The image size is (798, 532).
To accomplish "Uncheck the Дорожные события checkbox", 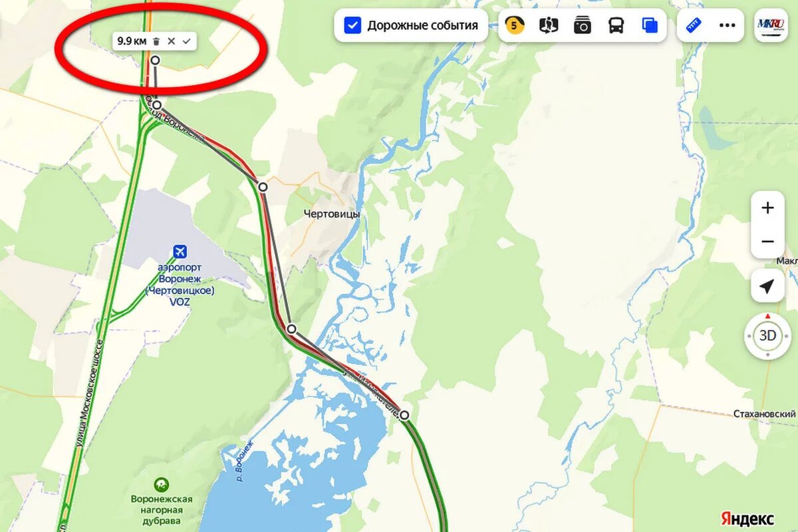I will pos(352,26).
